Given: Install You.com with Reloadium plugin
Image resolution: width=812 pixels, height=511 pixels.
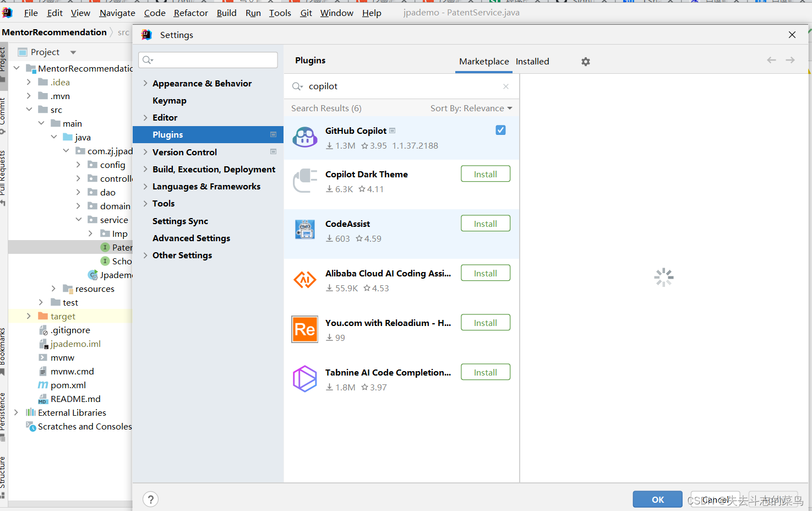Looking at the screenshot, I should click(x=486, y=323).
